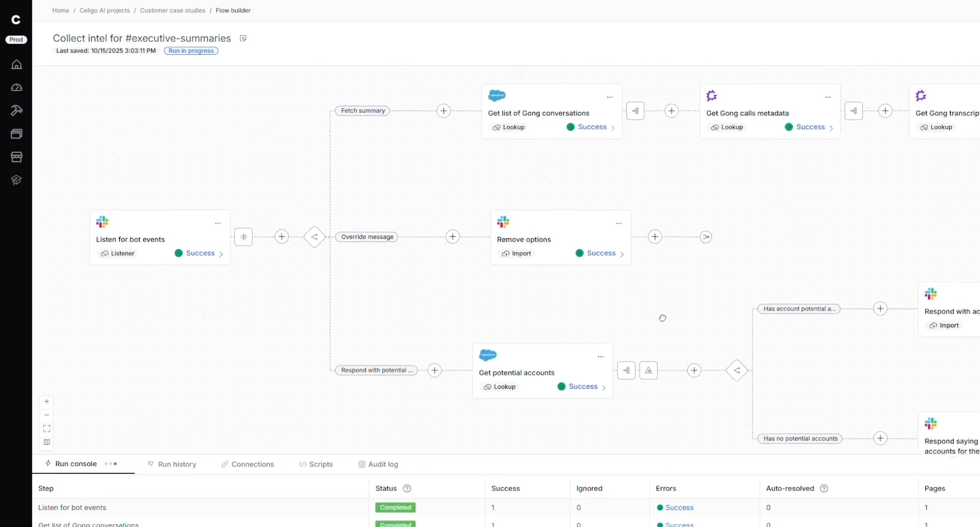Select the dashboard gauge icon in the sidebar

pos(16,87)
